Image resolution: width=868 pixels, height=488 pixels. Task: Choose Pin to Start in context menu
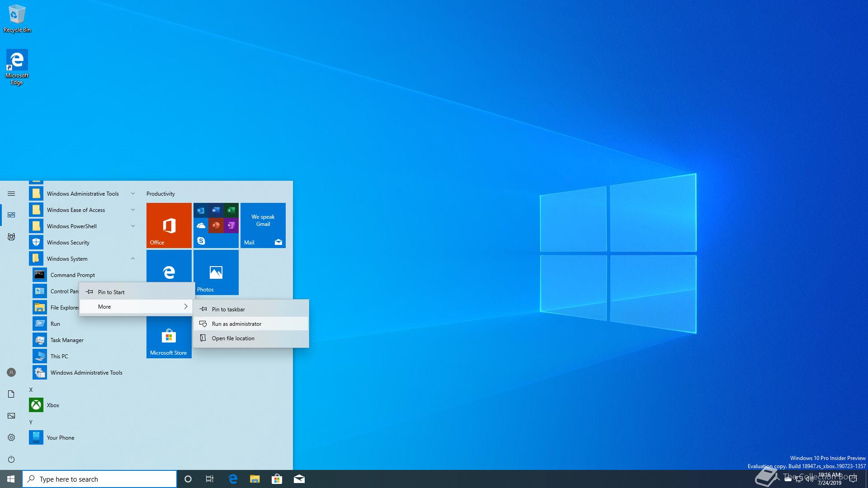click(137, 292)
